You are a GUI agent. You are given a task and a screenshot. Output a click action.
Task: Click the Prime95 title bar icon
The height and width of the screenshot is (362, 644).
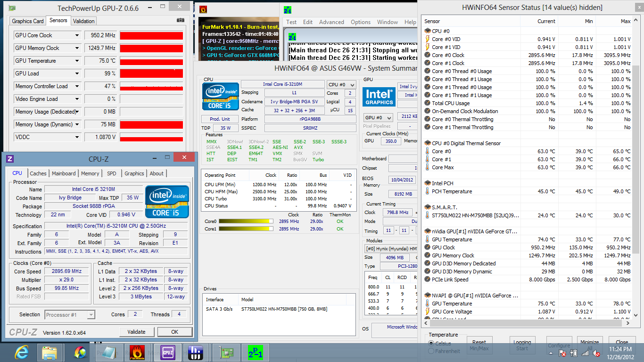(x=288, y=9)
